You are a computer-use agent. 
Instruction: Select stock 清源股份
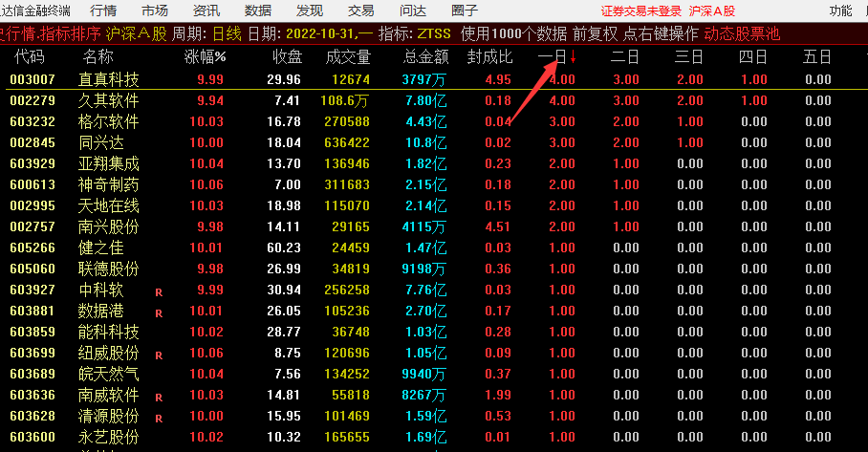[109, 416]
